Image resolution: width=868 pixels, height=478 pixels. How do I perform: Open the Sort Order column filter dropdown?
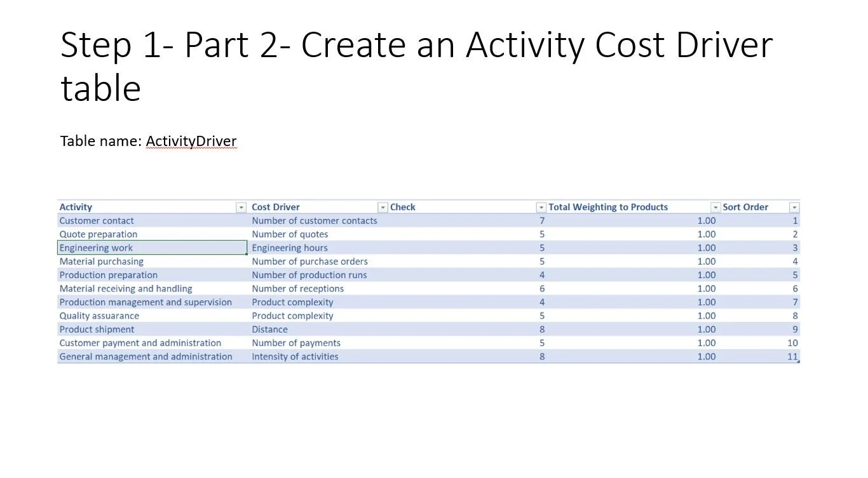[794, 207]
